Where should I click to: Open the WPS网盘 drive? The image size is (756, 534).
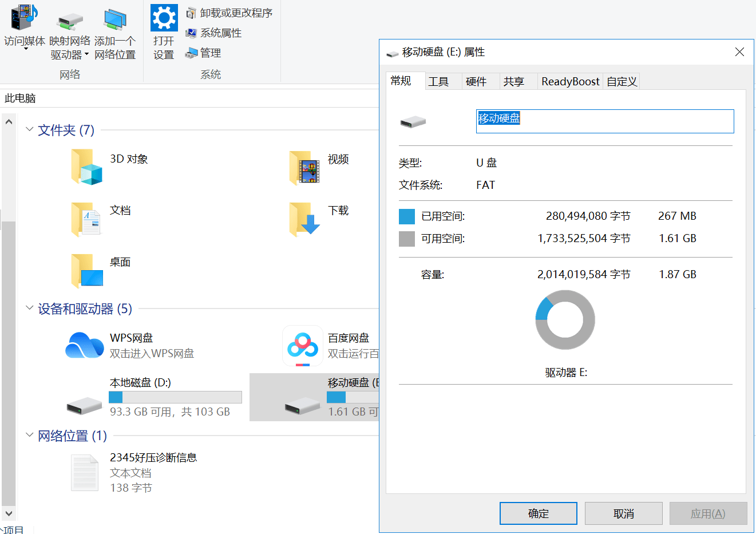85,345
